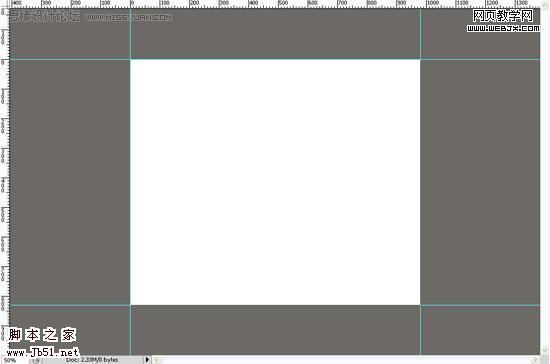Click the Doc: 2.33M/0 bytes status readout

coord(93,360)
